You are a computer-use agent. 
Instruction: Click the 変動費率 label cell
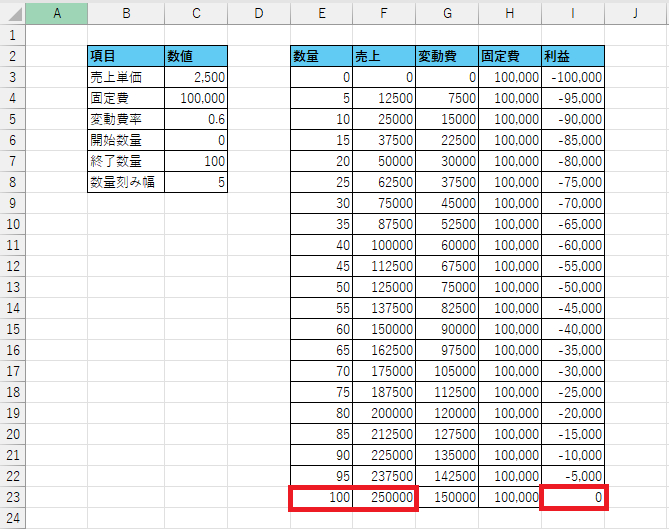[x=126, y=119]
